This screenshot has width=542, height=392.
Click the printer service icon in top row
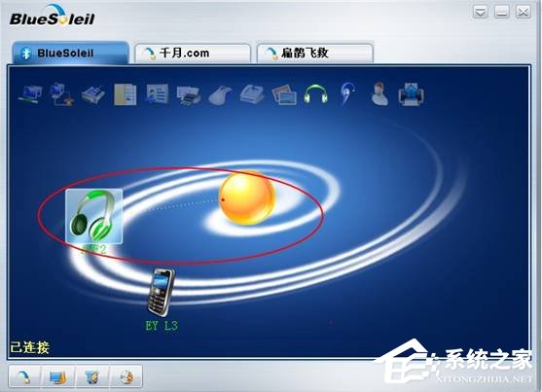[x=189, y=95]
